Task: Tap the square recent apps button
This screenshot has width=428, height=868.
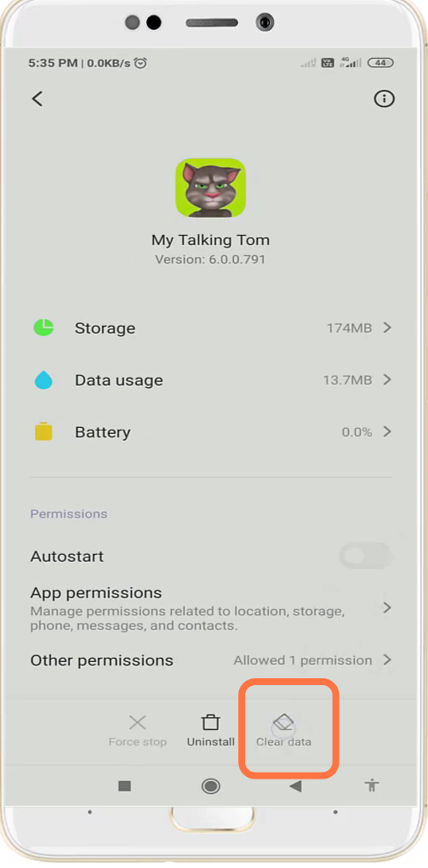Action: 124,785
